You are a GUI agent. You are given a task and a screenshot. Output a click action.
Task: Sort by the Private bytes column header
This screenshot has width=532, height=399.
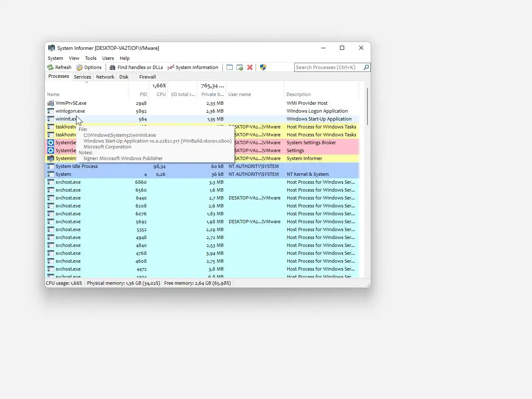point(212,94)
